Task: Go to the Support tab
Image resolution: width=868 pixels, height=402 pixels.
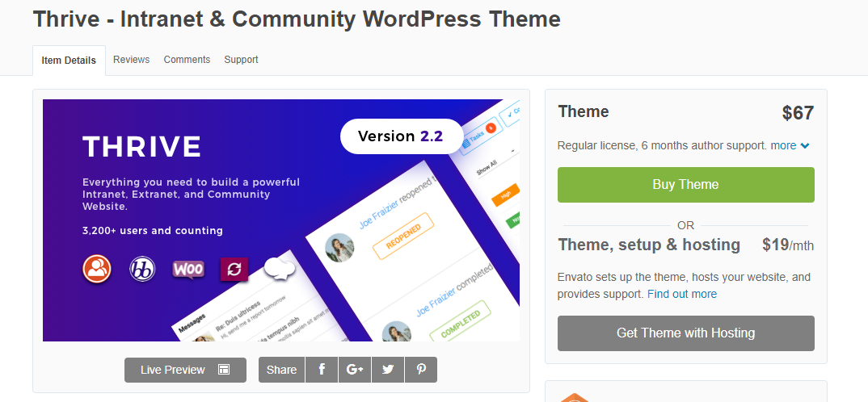Action: click(241, 60)
